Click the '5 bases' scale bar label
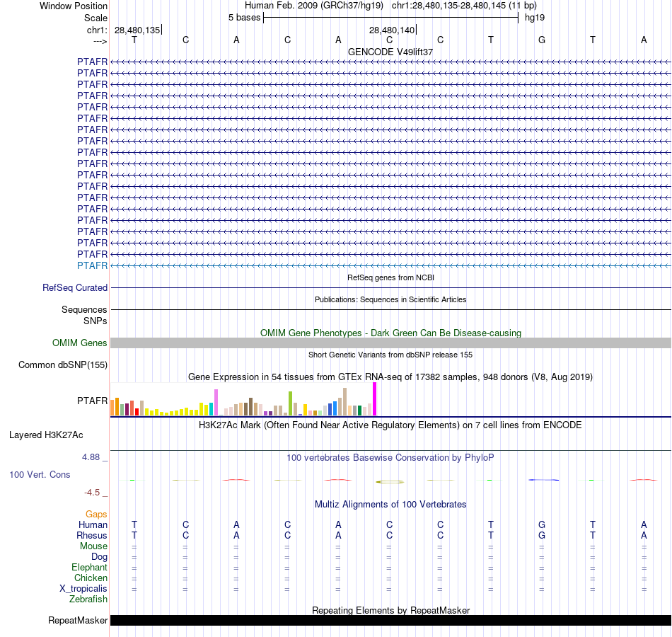This screenshot has width=672, height=637. (x=244, y=18)
